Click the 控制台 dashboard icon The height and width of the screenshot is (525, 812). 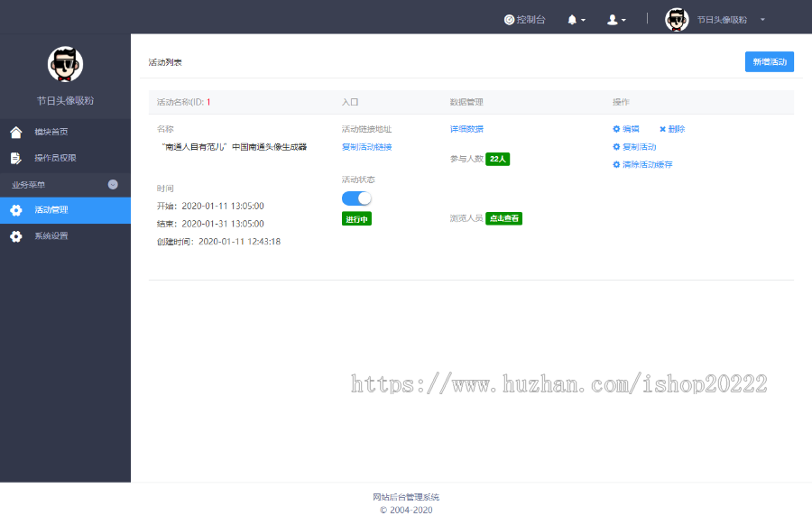pos(509,20)
